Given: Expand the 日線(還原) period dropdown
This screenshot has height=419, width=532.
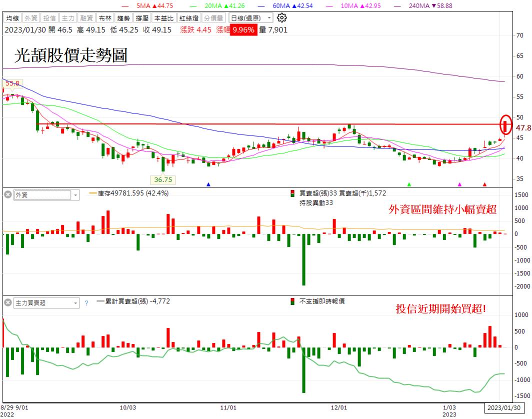Looking at the screenshot, I should pyautogui.click(x=250, y=17).
